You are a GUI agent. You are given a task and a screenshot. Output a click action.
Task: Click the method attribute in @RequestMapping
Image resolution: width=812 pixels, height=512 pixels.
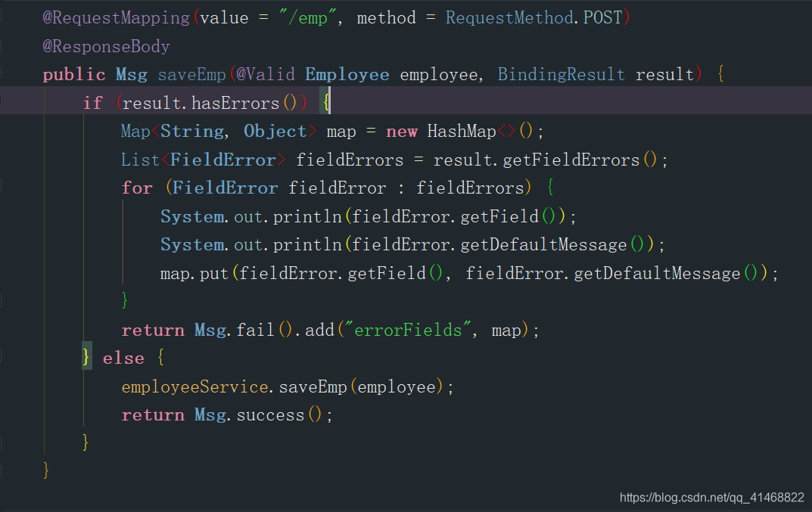coord(386,18)
